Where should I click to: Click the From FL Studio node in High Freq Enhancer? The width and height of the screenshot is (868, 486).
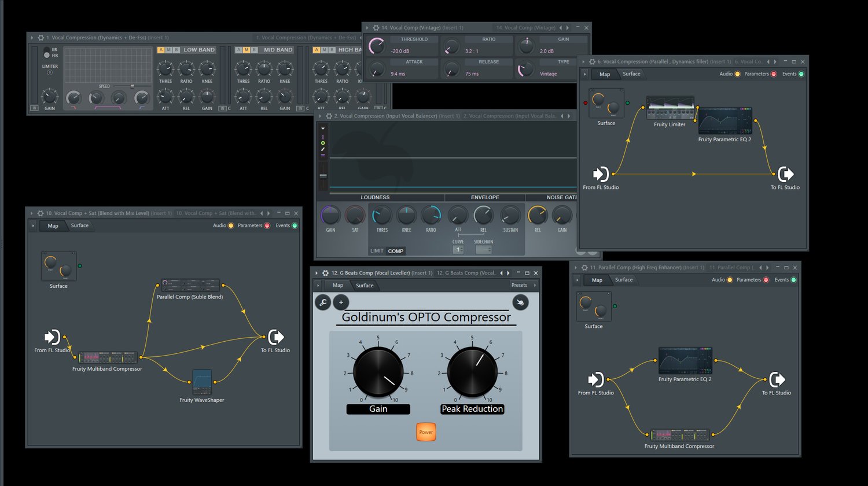[596, 379]
